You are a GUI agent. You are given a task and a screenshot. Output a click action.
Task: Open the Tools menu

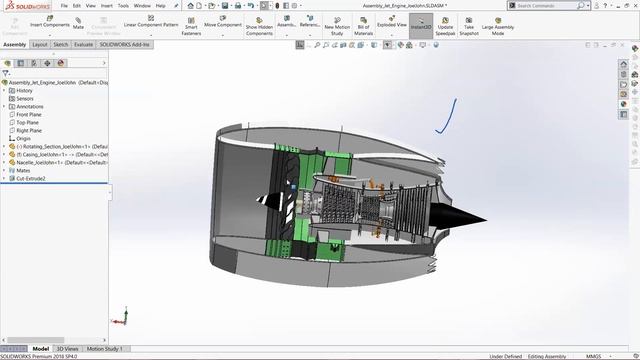[x=123, y=6]
